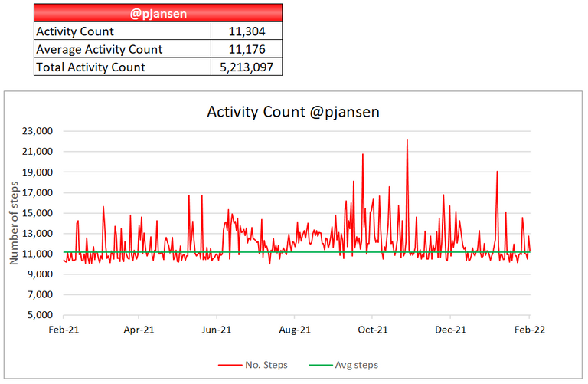Click the Feb-21 x-axis label
Image resolution: width=588 pixels, height=384 pixels.
(x=64, y=330)
